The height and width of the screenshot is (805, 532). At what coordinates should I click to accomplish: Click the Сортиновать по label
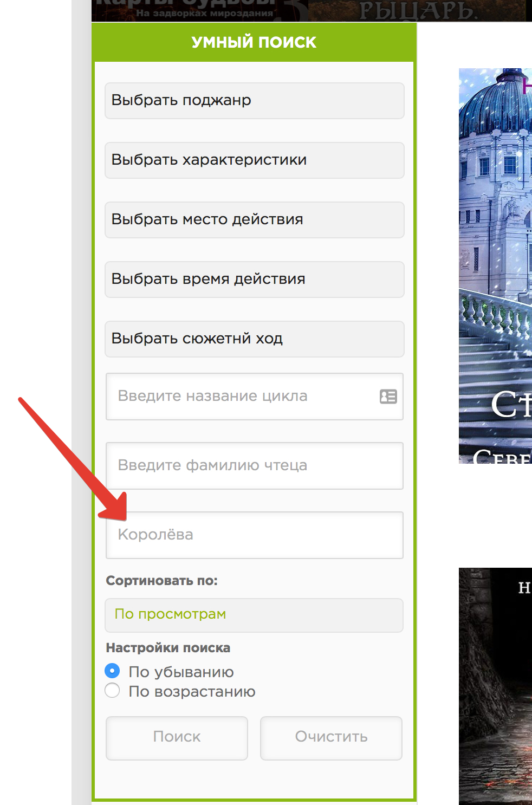tap(161, 581)
